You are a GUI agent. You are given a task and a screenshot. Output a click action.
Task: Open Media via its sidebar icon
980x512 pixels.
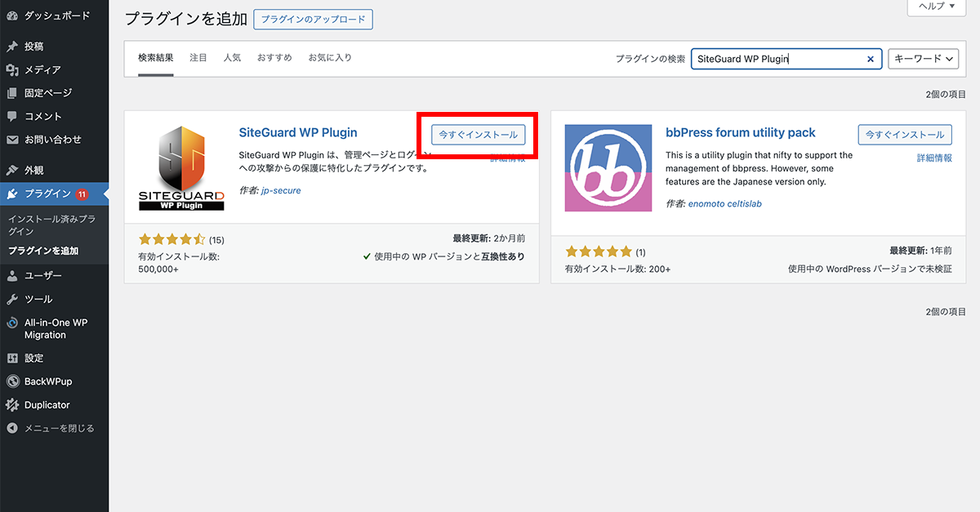point(12,70)
